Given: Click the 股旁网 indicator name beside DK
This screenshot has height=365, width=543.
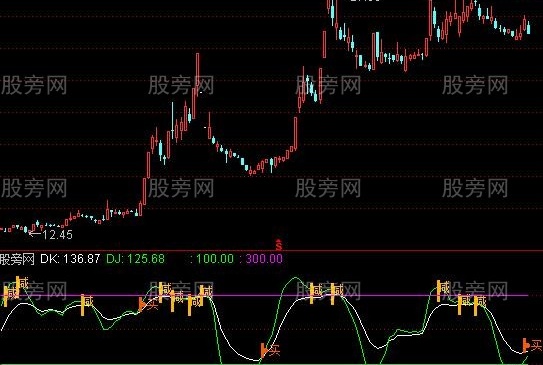Looking at the screenshot, I should click(x=17, y=259).
